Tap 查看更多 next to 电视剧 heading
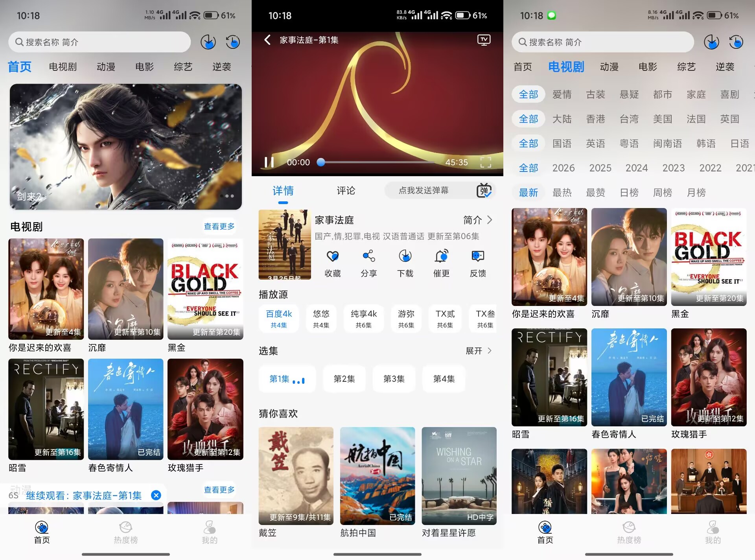The height and width of the screenshot is (560, 755). click(x=219, y=227)
